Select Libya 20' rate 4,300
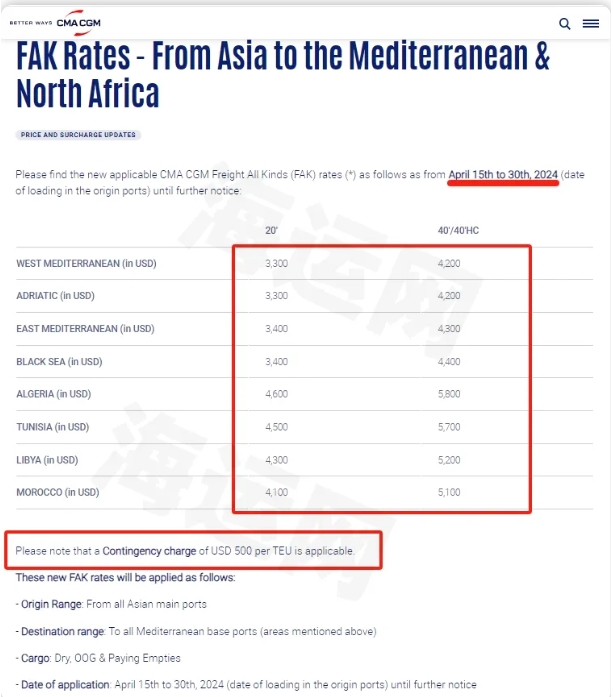The image size is (613, 697). pos(276,460)
